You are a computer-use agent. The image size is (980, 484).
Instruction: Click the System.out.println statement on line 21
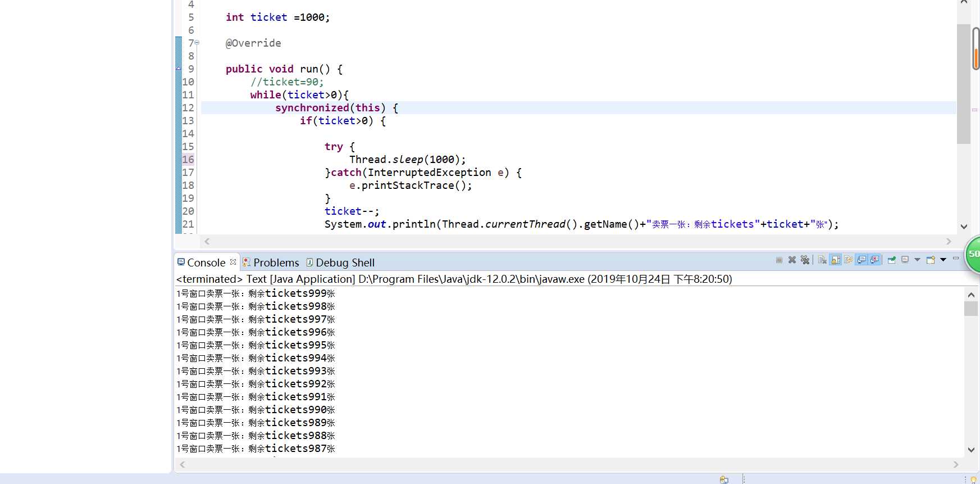click(x=581, y=224)
